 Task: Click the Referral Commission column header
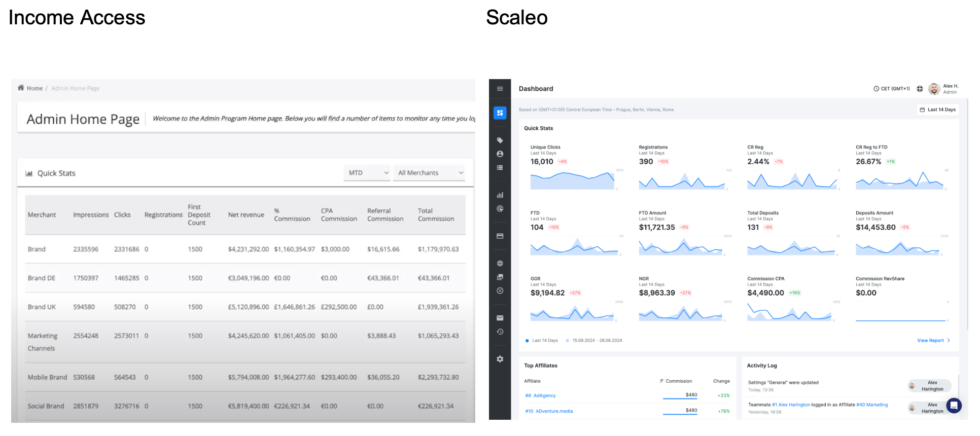[385, 215]
